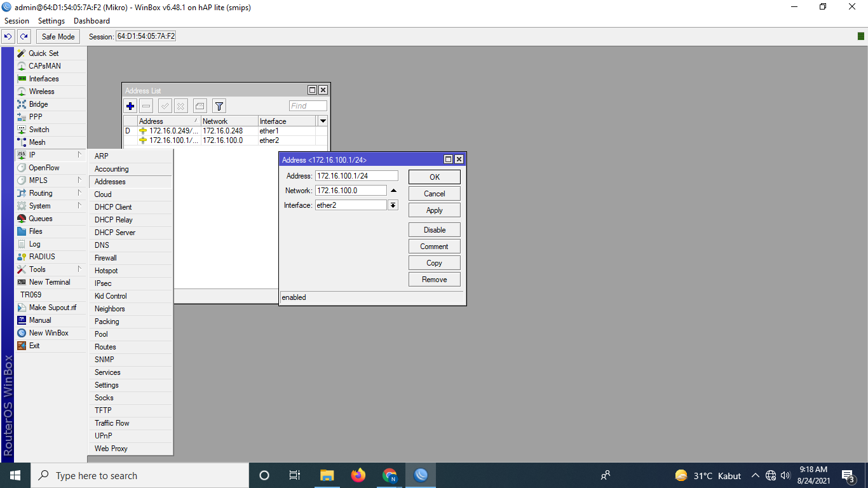Open Queues in the sidebar

(50, 219)
